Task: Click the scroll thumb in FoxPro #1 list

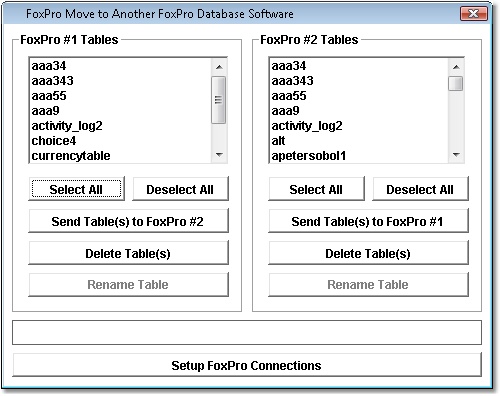Action: click(x=219, y=100)
